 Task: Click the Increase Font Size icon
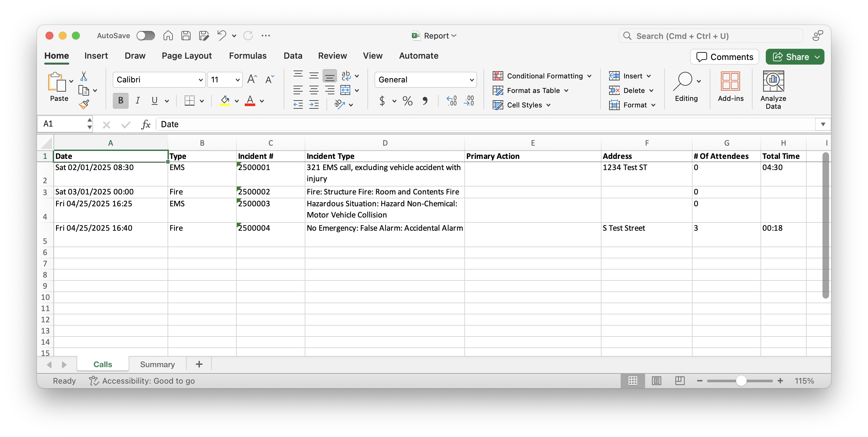click(x=252, y=79)
